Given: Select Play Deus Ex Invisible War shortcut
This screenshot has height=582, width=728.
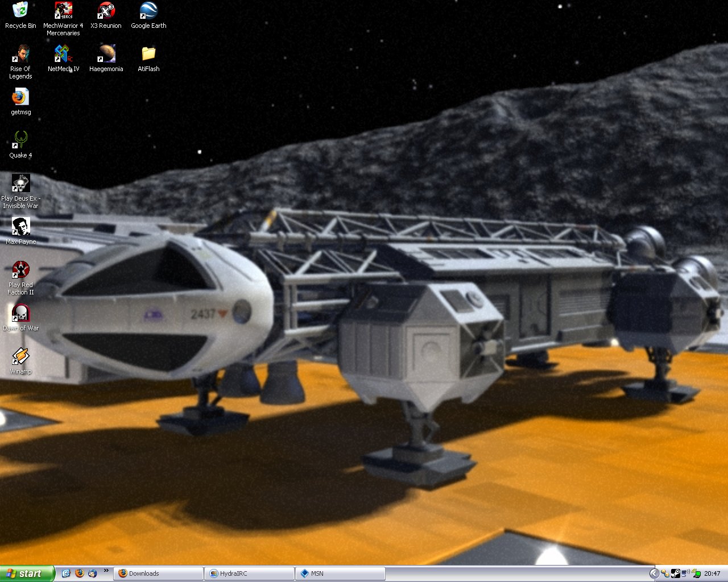Looking at the screenshot, I should click(x=20, y=192).
